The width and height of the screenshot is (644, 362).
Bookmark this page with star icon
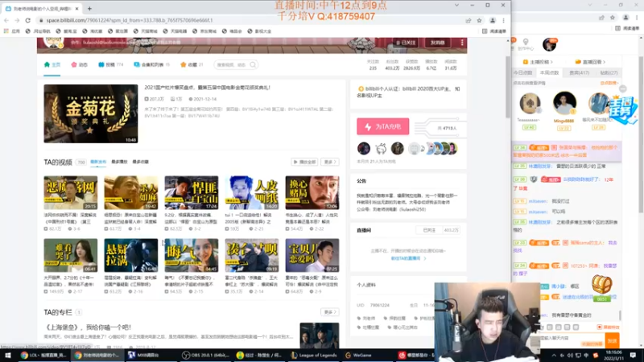click(479, 21)
